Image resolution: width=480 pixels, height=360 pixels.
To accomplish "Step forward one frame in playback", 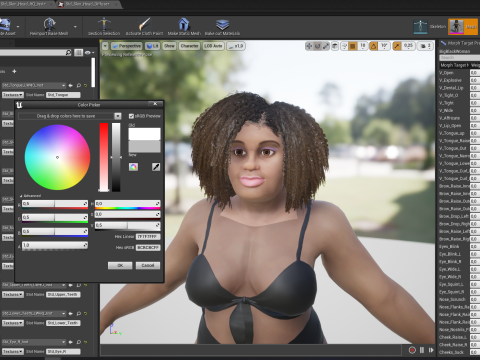I will pyautogui.click(x=431, y=350).
